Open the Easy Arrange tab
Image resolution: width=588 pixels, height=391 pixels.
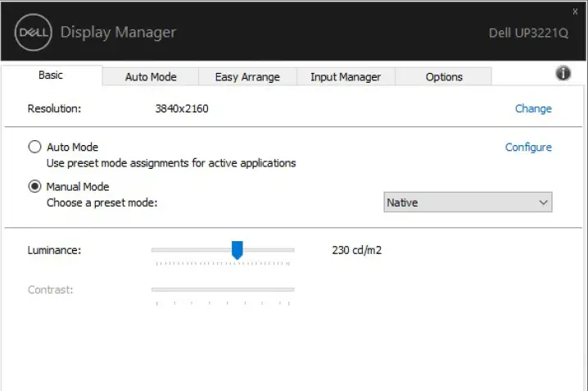click(x=247, y=77)
